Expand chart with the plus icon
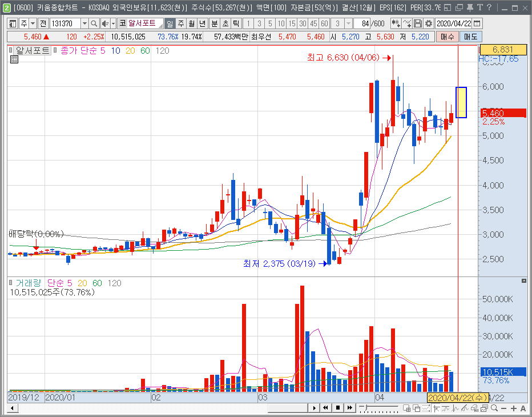Image resolution: width=532 pixels, height=417 pixels. (x=513, y=408)
